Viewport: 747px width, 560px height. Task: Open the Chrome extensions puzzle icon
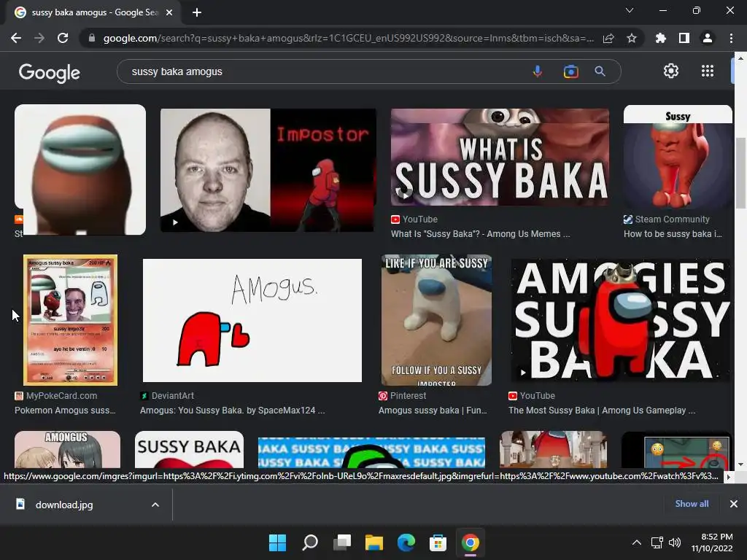[660, 38]
